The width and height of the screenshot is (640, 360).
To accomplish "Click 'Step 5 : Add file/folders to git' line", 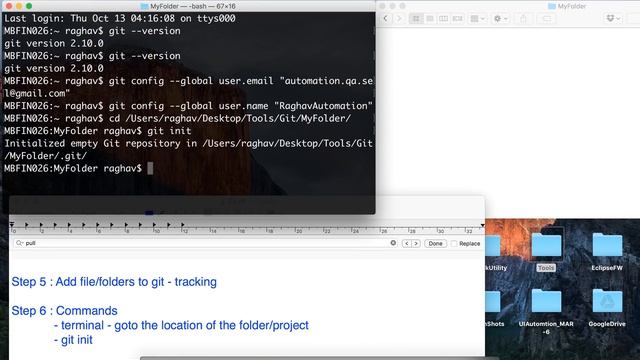I will pyautogui.click(x=114, y=282).
